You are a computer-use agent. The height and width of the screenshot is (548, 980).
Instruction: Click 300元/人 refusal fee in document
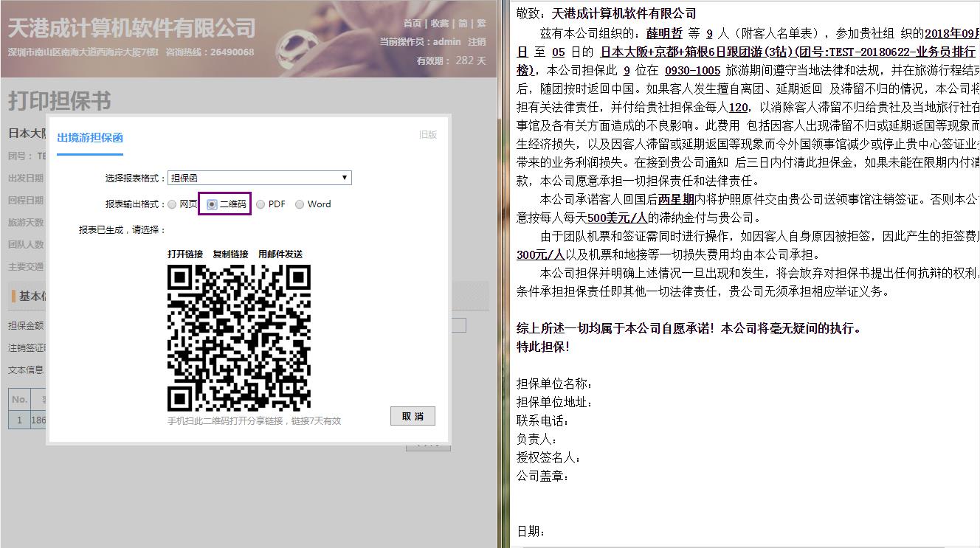pyautogui.click(x=540, y=255)
